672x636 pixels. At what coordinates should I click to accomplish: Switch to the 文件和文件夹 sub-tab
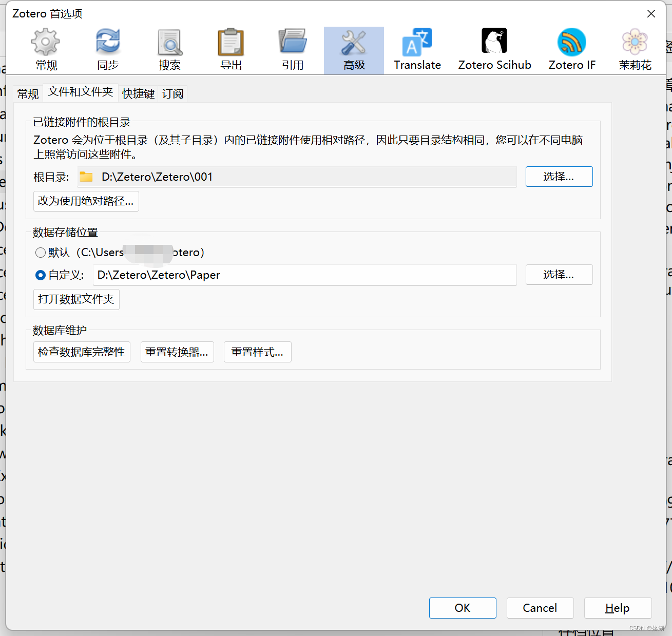click(81, 92)
